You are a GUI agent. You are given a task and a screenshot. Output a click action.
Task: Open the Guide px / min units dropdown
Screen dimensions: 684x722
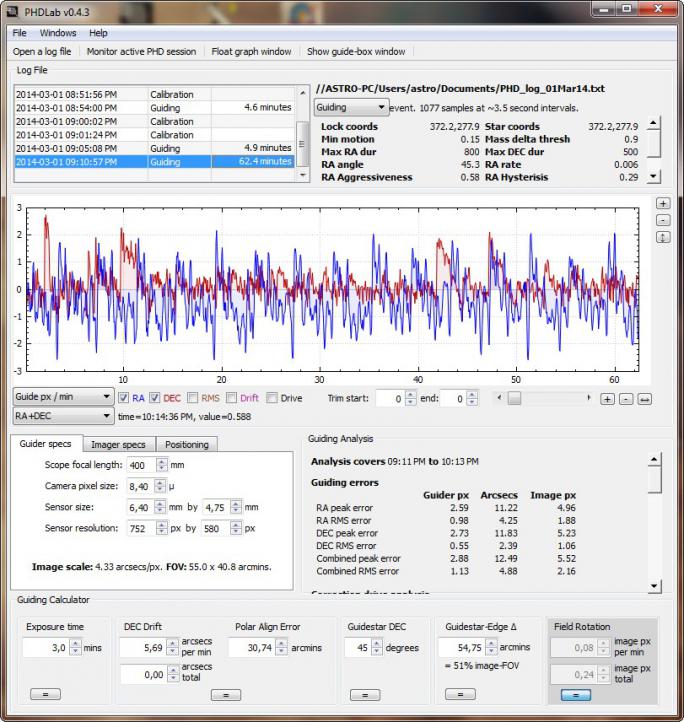(x=63, y=396)
